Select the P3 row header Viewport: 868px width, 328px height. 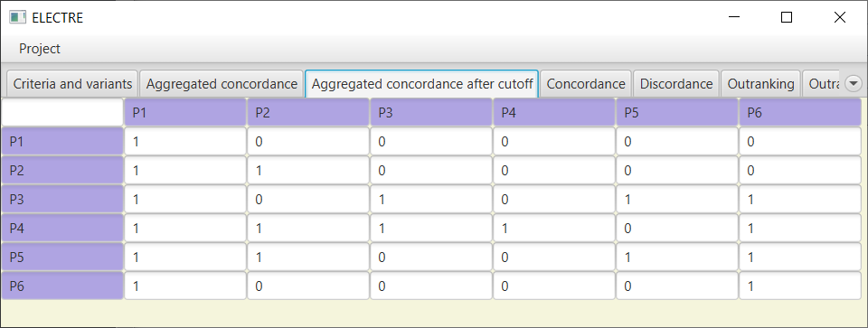click(x=62, y=200)
